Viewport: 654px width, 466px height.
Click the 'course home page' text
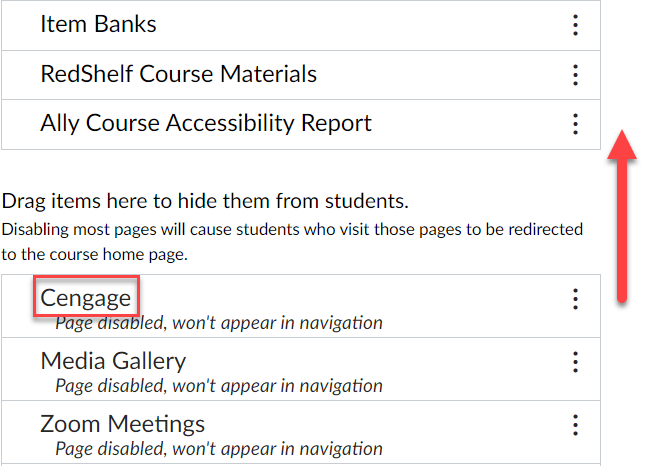point(118,254)
